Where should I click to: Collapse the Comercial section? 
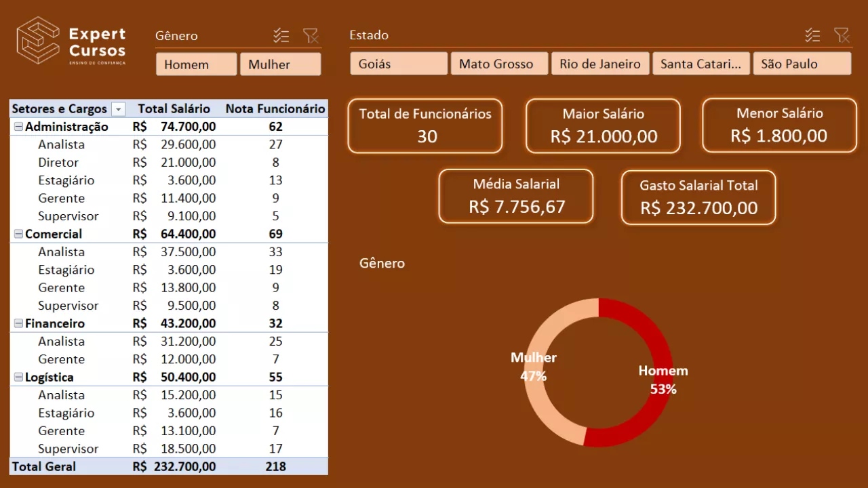(x=19, y=233)
